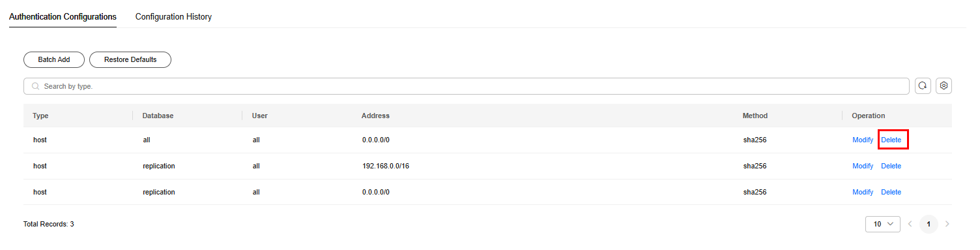Go to the previous page arrow
The width and height of the screenshot is (980, 250).
click(910, 224)
